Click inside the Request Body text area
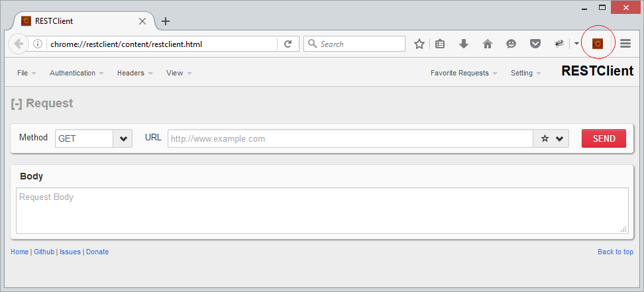Image resolution: width=644 pixels, height=292 pixels. [322, 211]
